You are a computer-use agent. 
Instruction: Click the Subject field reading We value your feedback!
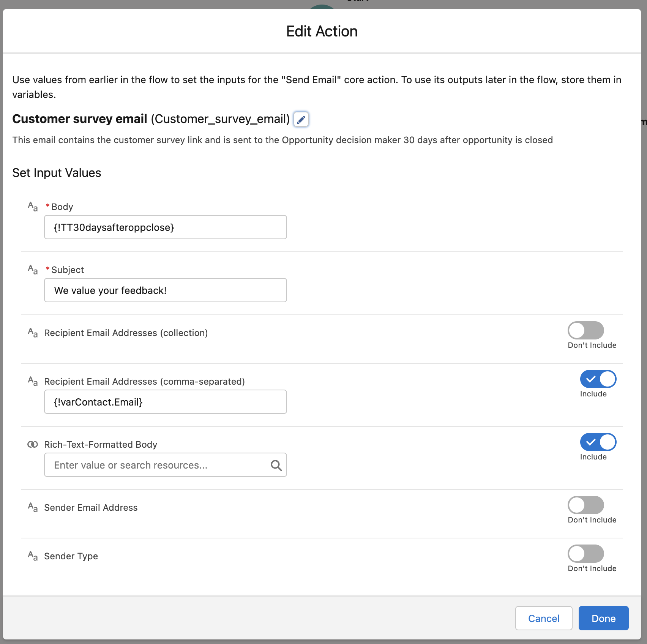click(166, 290)
